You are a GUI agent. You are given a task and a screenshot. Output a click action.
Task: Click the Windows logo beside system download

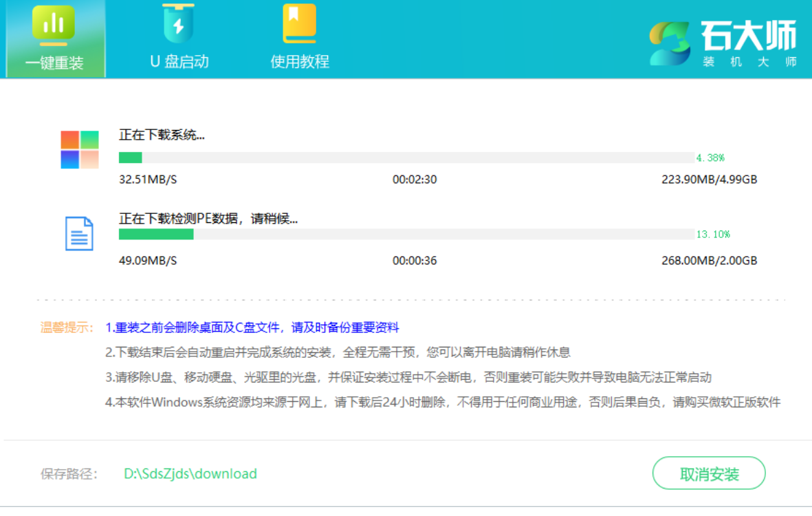tap(80, 149)
